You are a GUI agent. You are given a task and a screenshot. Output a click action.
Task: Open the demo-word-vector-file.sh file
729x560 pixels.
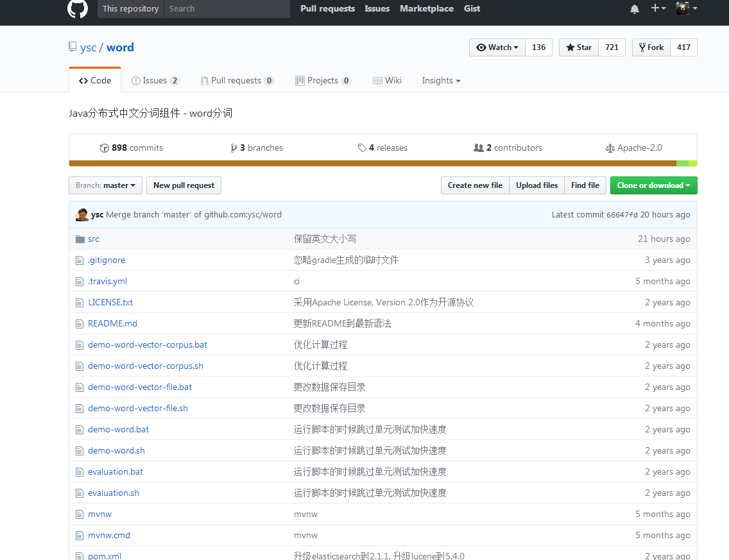(x=138, y=409)
